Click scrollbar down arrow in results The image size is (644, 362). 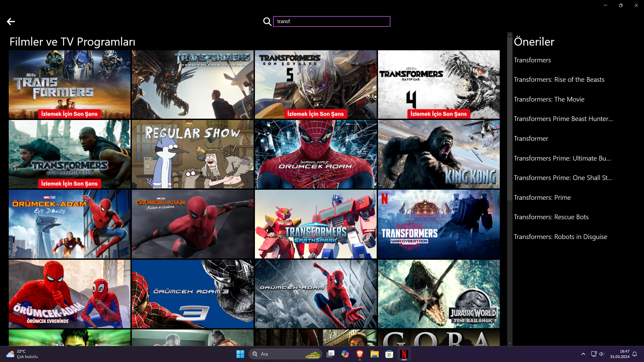510,343
